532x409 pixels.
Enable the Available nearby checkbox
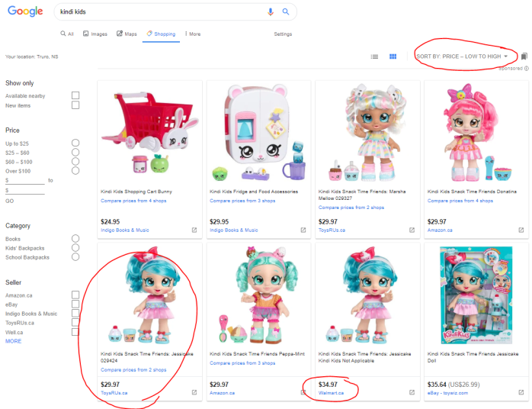(75, 96)
